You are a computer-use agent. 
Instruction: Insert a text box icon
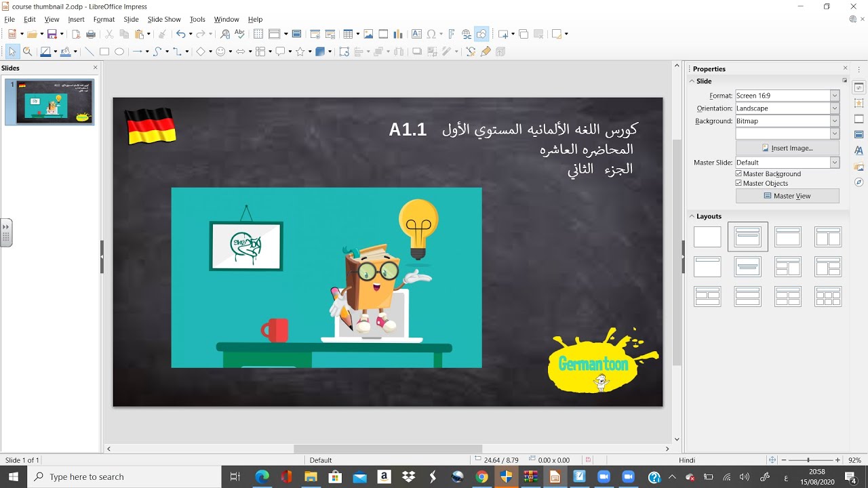click(416, 34)
